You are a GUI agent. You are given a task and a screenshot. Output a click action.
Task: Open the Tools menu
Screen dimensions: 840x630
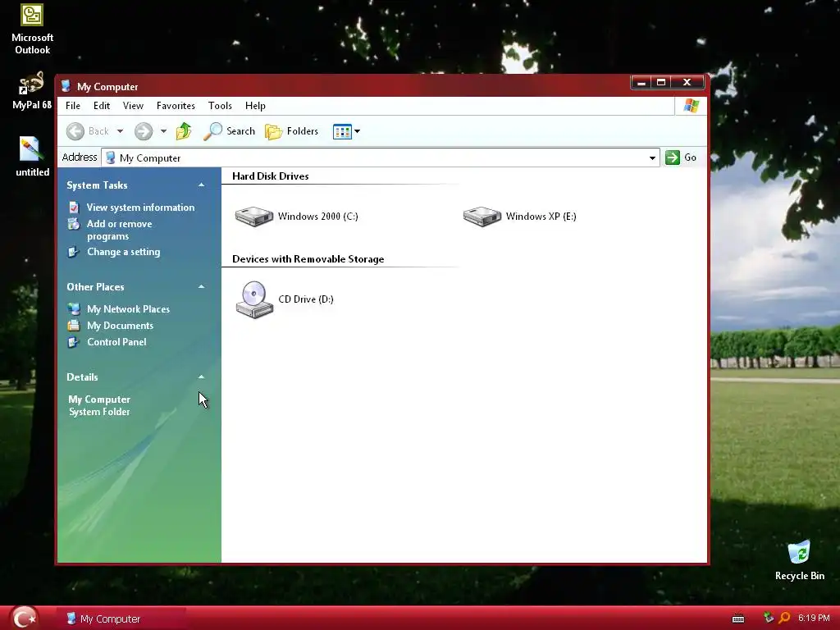tap(220, 106)
